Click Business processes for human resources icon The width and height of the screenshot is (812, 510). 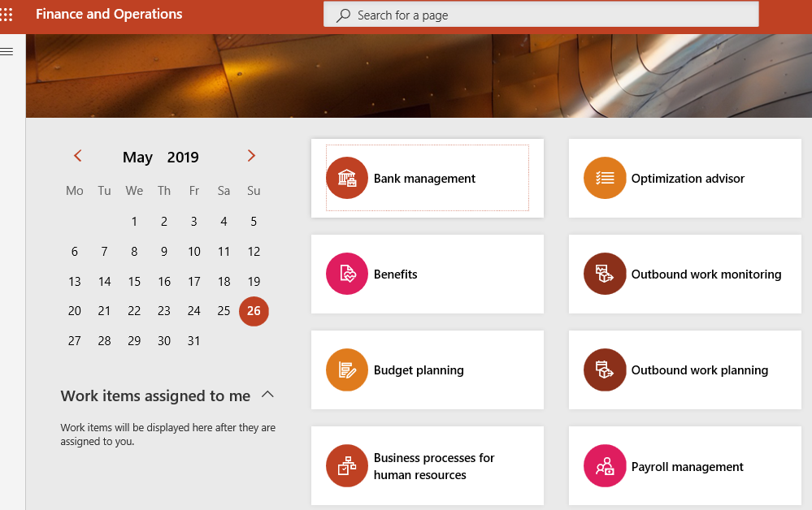[347, 466]
